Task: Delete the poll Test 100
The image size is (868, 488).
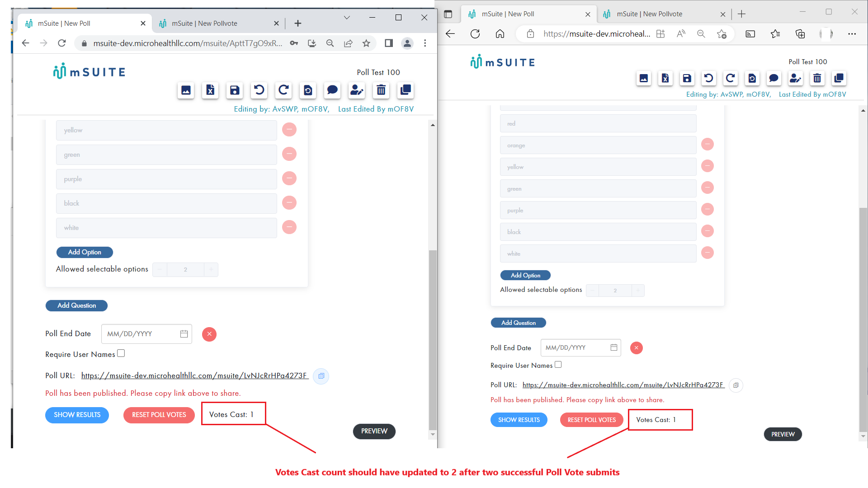Action: tap(381, 90)
